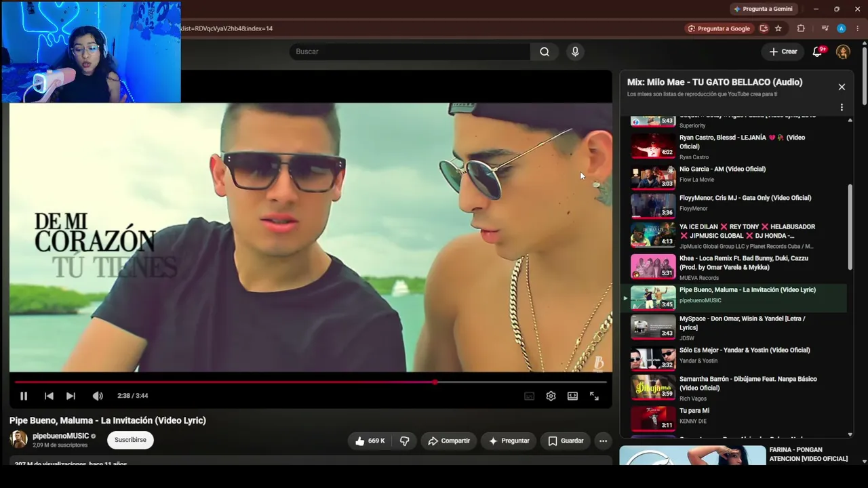
Task: Click the Preguntar button under video
Action: coord(509,441)
